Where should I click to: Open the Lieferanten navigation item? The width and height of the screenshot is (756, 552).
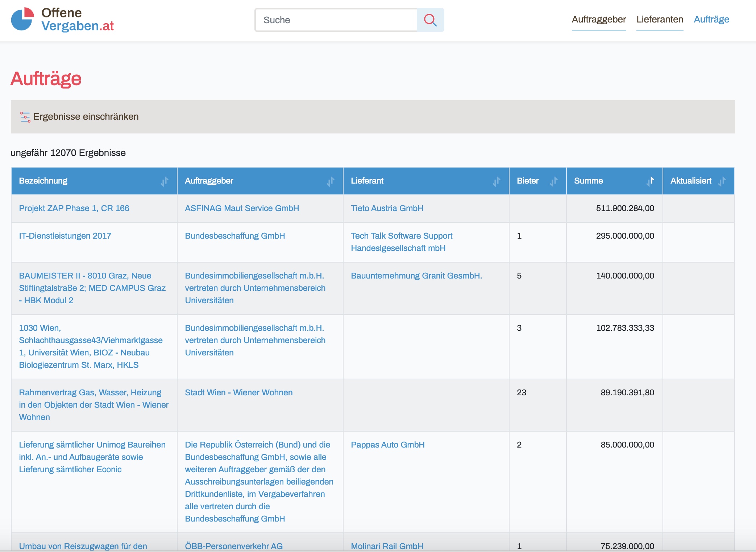660,20
